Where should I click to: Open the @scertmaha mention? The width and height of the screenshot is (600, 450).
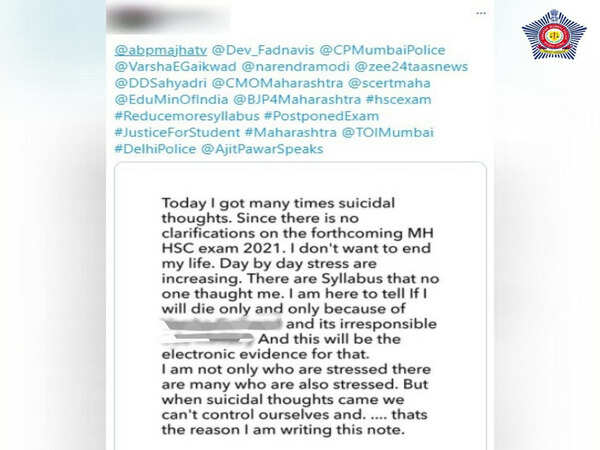click(x=389, y=83)
